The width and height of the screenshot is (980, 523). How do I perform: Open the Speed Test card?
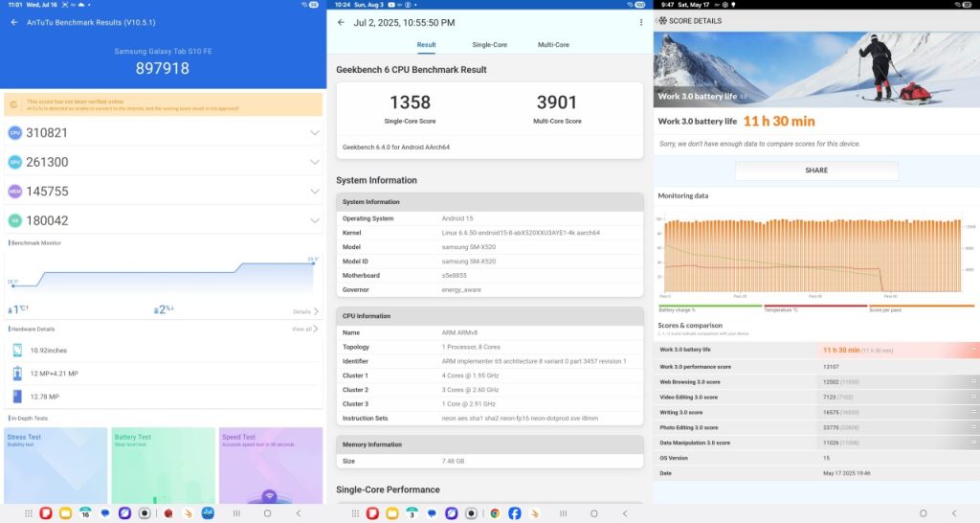tap(271, 466)
